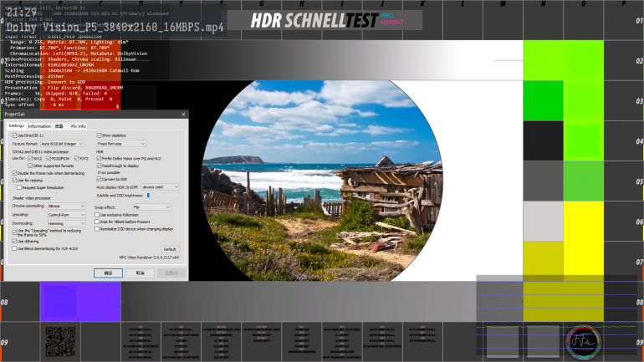The height and width of the screenshot is (362, 644).
Task: Toggle Passthrough to display checkbox
Action: (100, 166)
